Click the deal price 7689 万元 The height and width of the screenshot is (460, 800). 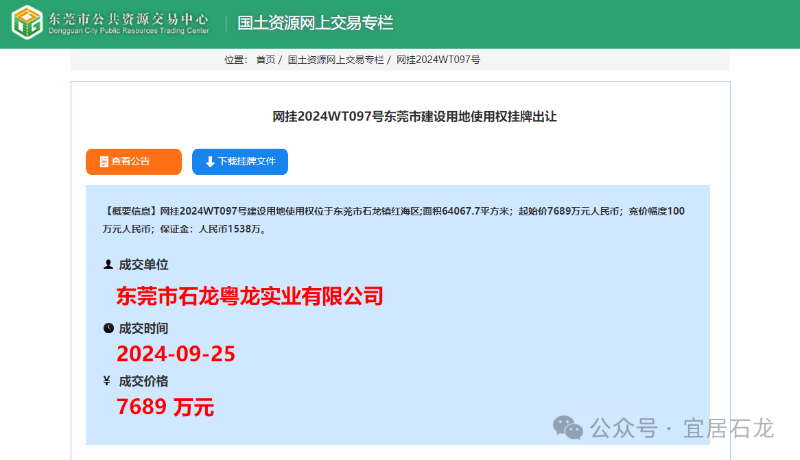click(x=165, y=406)
